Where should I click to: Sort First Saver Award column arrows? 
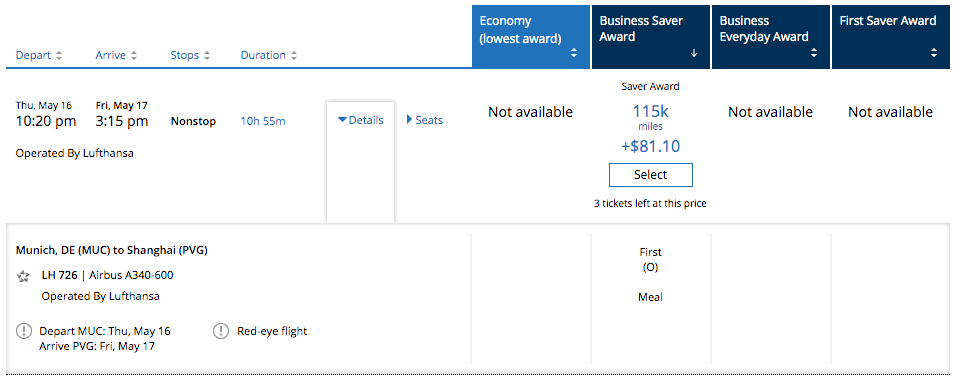[934, 54]
